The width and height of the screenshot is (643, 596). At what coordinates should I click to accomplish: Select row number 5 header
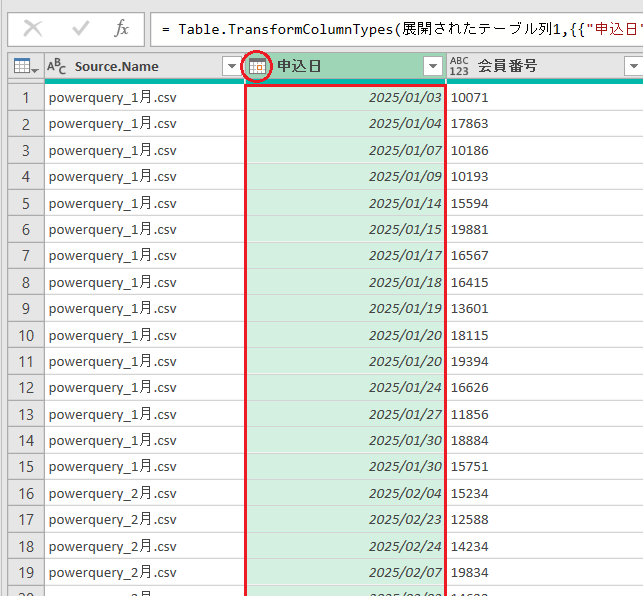click(26, 203)
